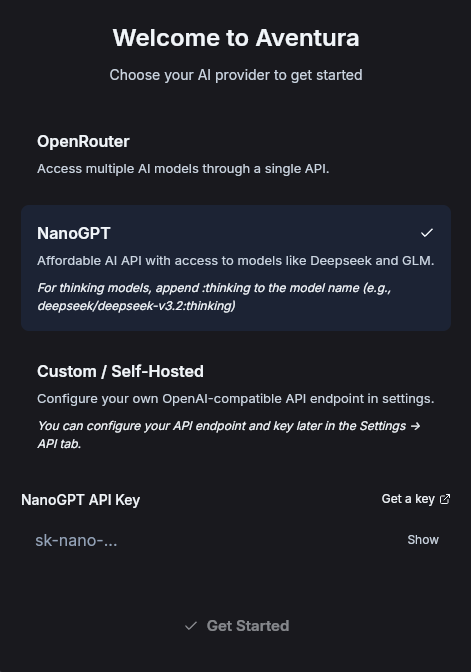Click 'Choose your AI provider' subtitle

pyautogui.click(x=236, y=75)
